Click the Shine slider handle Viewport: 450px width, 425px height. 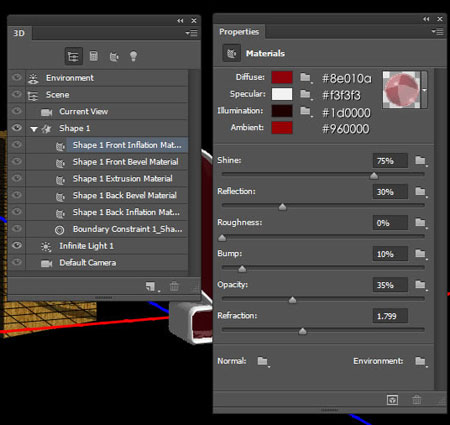click(374, 176)
